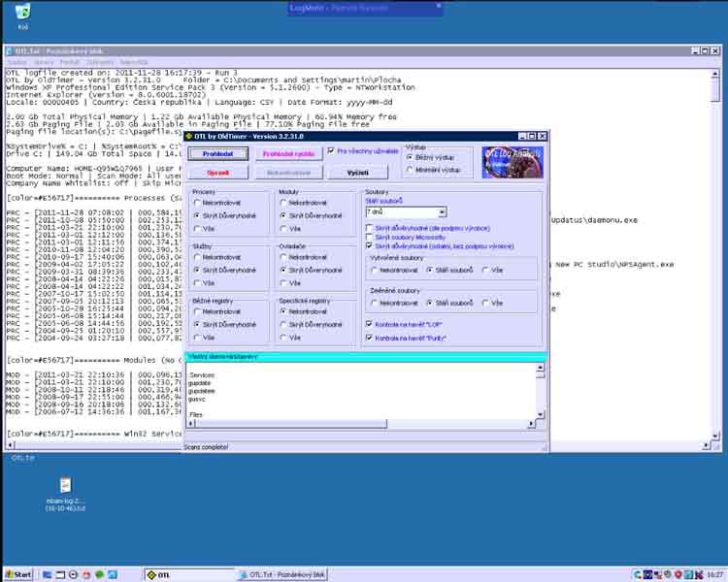
Task: Minimize the OTL by OldTimer dialog
Action: [522, 136]
